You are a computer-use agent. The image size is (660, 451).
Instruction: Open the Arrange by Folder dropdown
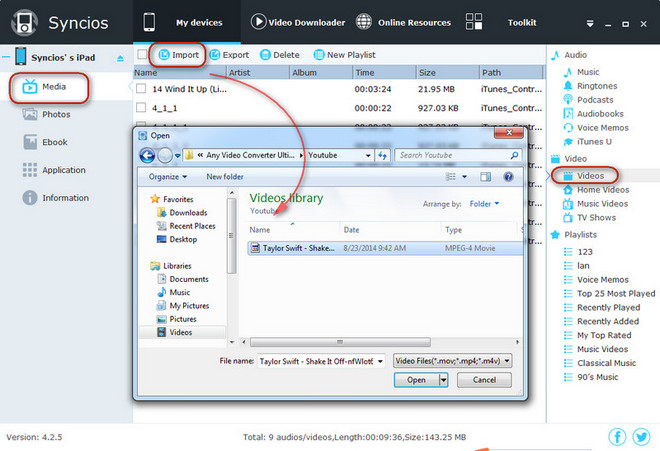484,204
